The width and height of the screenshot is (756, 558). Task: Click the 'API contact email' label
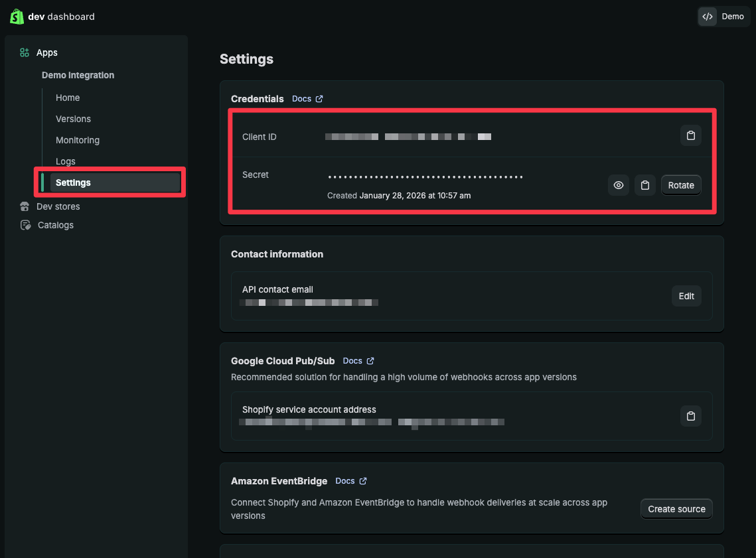[277, 289]
